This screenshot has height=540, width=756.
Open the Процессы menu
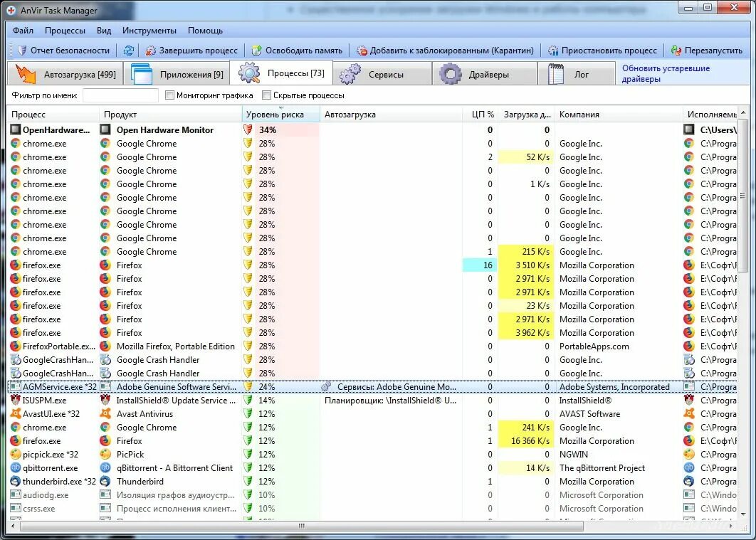(x=65, y=31)
